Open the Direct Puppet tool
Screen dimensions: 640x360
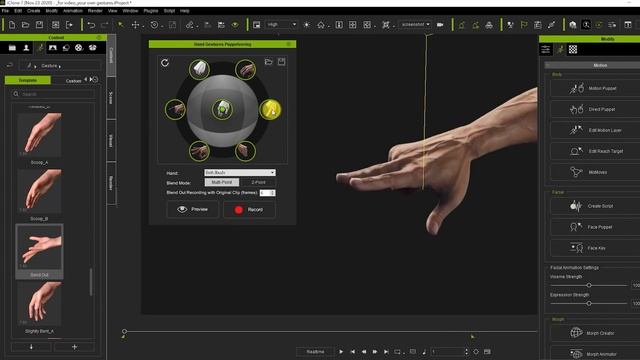tap(595, 109)
